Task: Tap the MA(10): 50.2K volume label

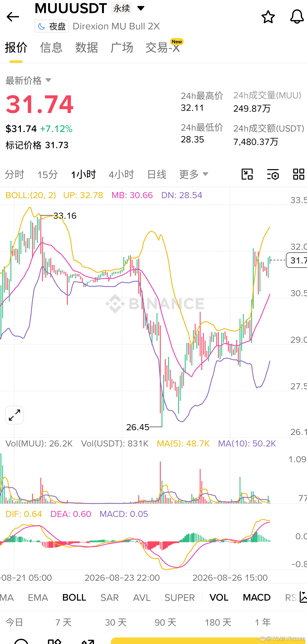Action: [247, 444]
